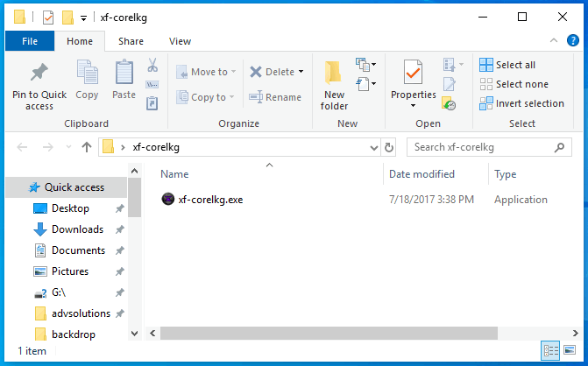Switch to large icons view in status bar

pyautogui.click(x=570, y=351)
